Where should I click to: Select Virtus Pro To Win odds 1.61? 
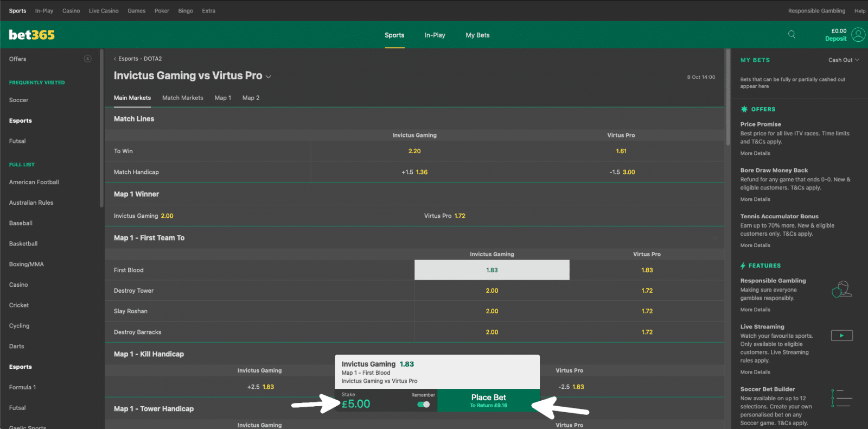click(621, 151)
